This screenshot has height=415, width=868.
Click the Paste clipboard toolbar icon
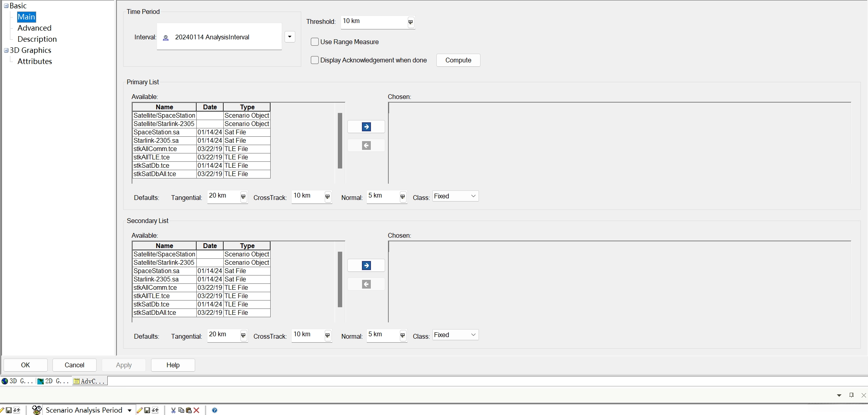pos(189,410)
